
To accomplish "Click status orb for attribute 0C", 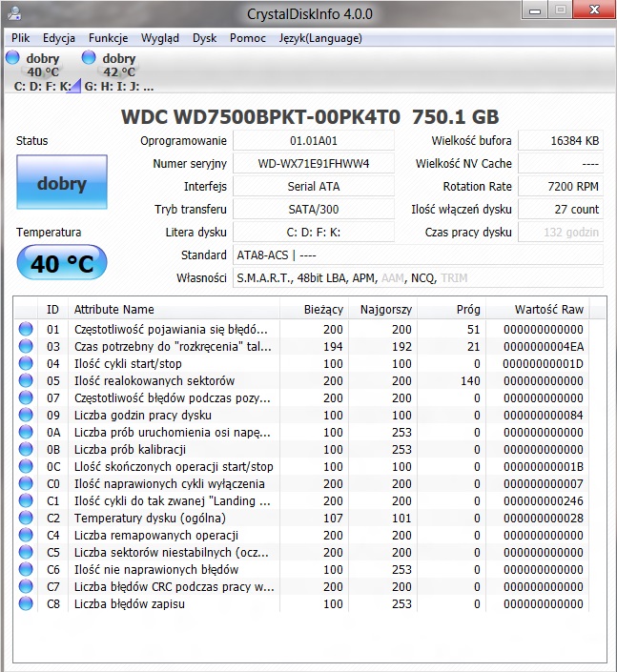I will tap(26, 466).
